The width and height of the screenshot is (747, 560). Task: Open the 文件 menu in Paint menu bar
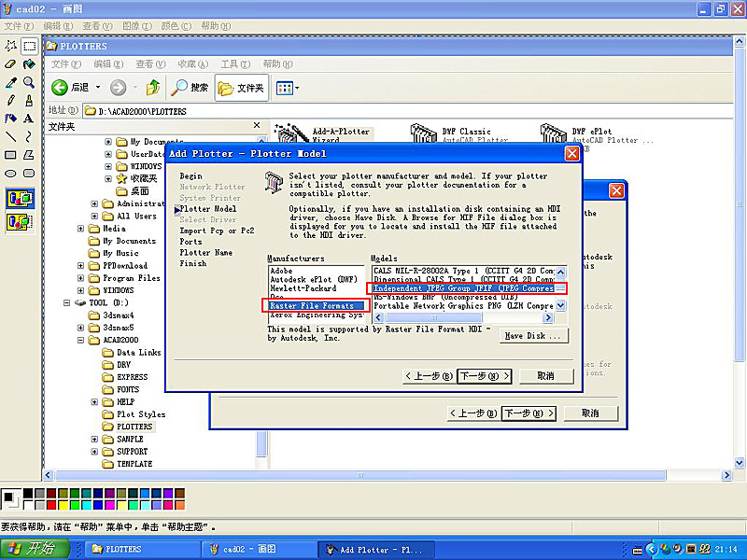19,26
